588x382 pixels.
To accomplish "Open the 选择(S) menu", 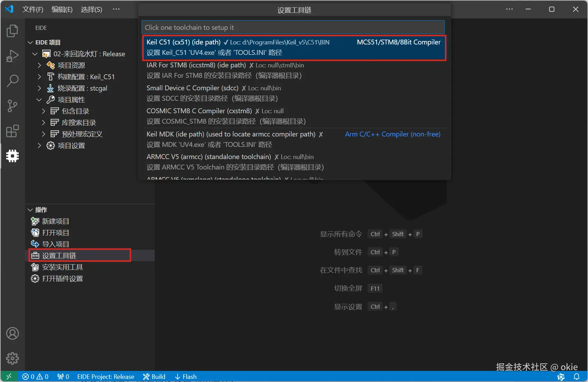I will (x=92, y=9).
